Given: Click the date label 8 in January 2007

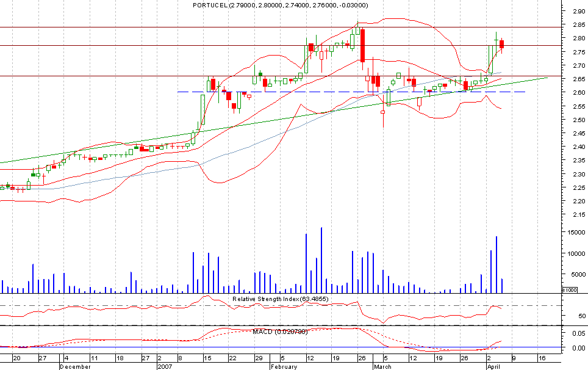Looking at the screenshot, I should tap(180, 358).
